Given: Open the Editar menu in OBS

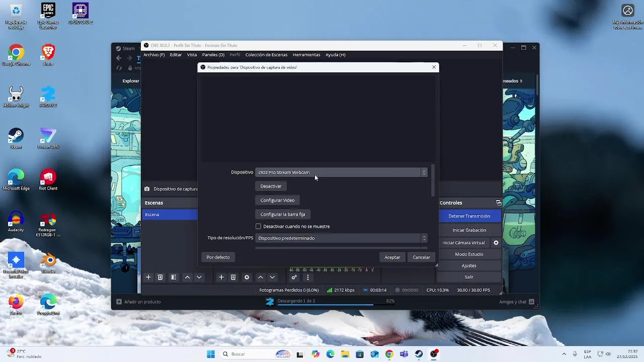Looking at the screenshot, I should (x=176, y=55).
